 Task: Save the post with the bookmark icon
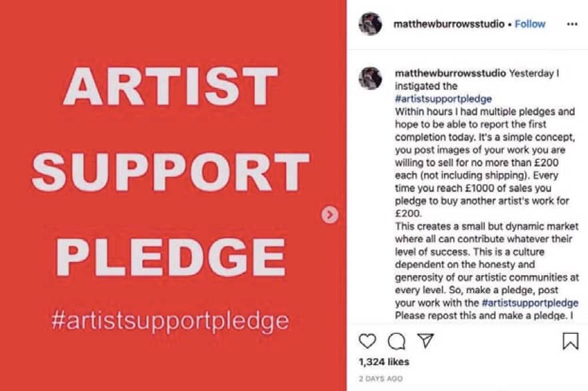tap(571, 341)
